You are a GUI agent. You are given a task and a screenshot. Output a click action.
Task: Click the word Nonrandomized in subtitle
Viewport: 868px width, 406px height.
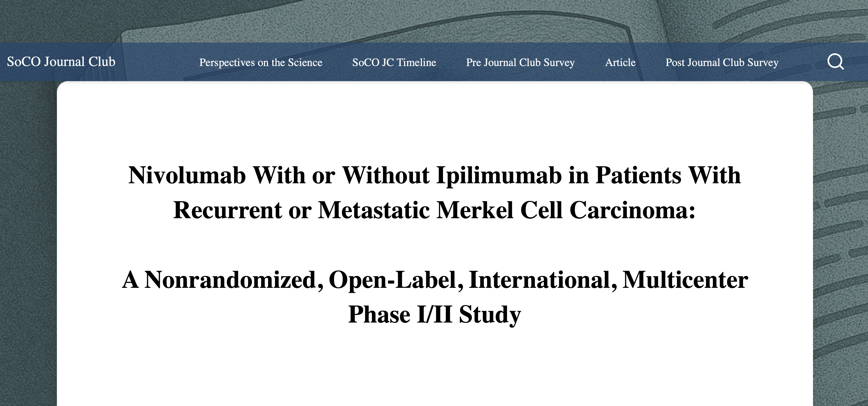[x=234, y=280]
